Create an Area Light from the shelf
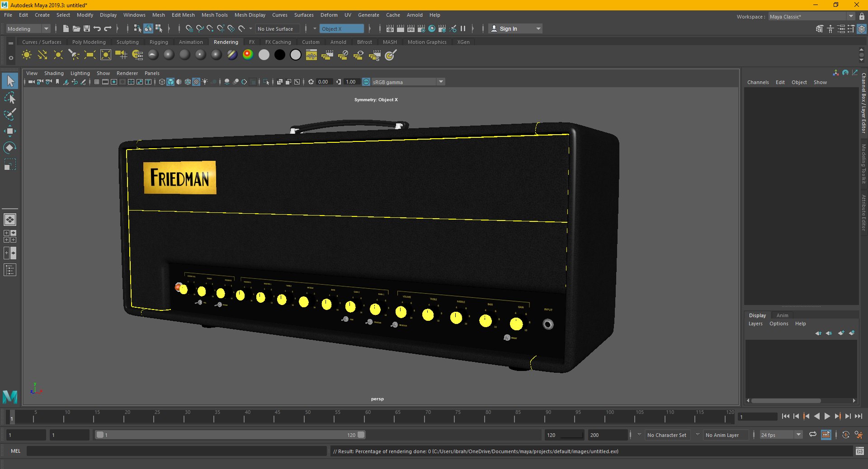This screenshot has width=868, height=469. (90, 55)
